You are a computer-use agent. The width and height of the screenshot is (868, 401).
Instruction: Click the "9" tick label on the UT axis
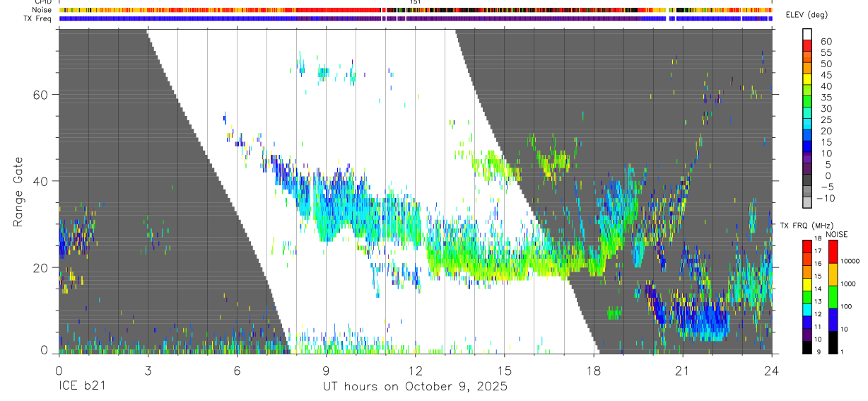326,370
